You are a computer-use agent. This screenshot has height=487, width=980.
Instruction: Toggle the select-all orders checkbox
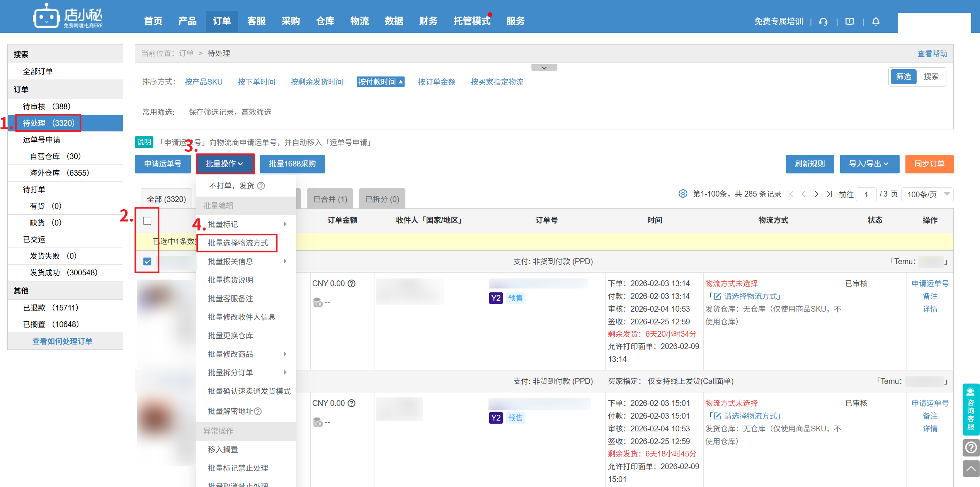[x=147, y=221]
